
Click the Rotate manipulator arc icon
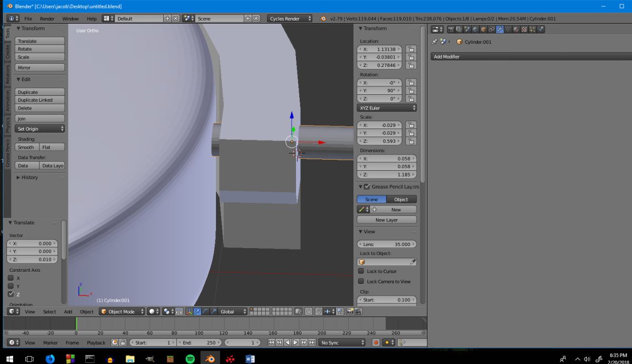pyautogui.click(x=206, y=311)
